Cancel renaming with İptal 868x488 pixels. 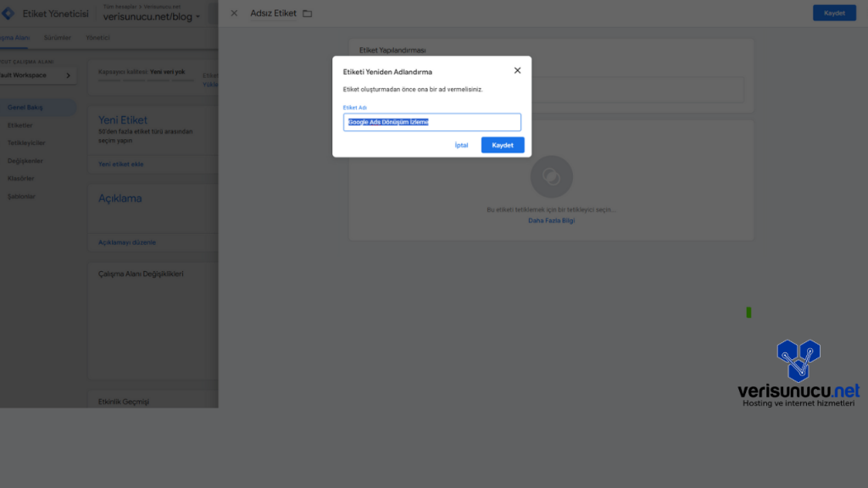(x=461, y=145)
